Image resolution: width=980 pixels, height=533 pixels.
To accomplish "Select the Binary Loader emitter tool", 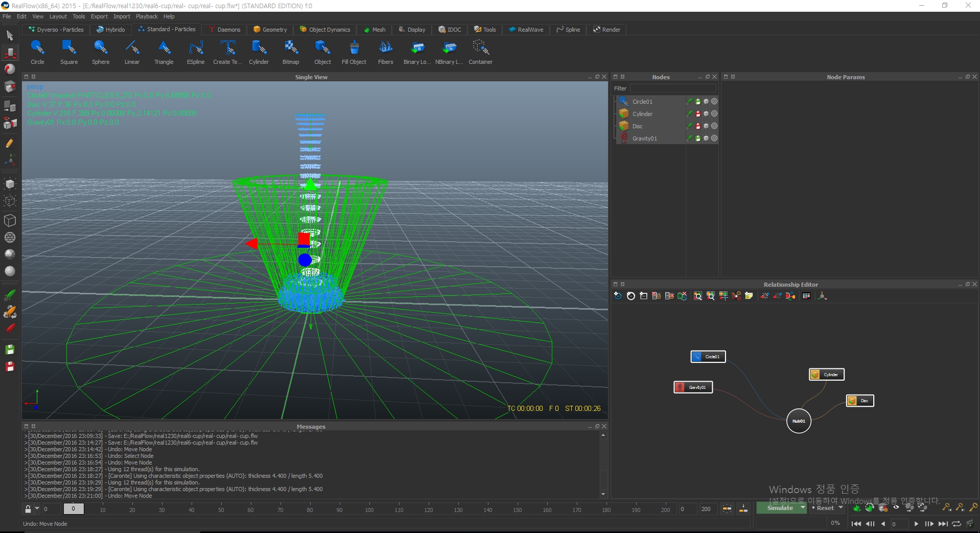I will (x=417, y=53).
